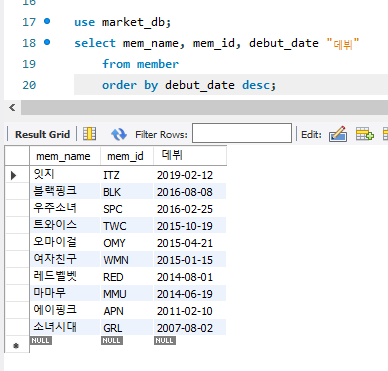Image resolution: width=388 pixels, height=371 pixels.
Task: Click the left arrow of the horizontal scrollbar
Action: [13, 108]
